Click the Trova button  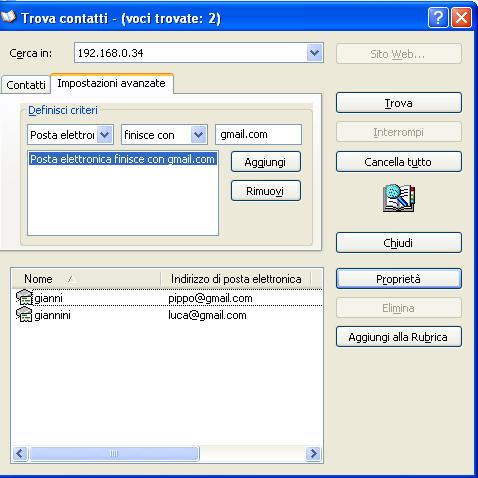tap(399, 103)
